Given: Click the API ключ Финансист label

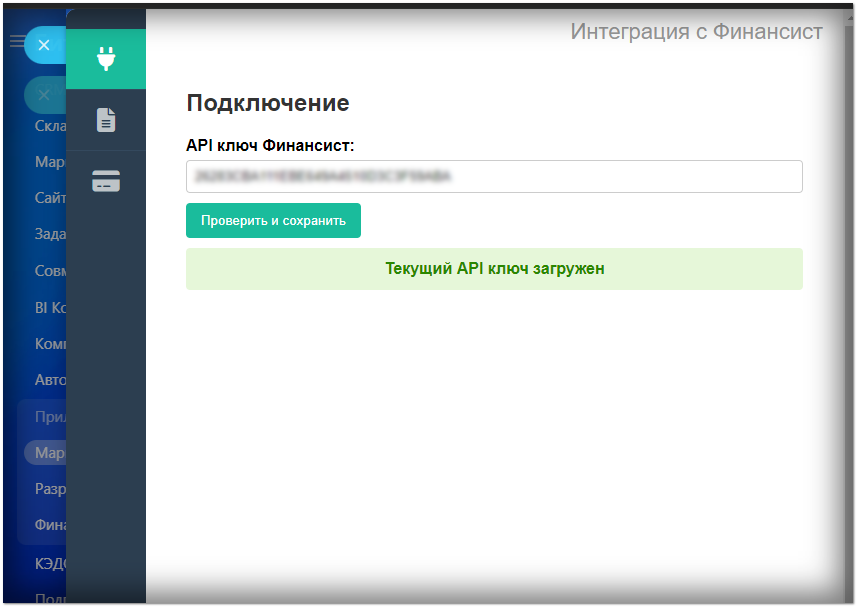Looking at the screenshot, I should click(x=270, y=145).
